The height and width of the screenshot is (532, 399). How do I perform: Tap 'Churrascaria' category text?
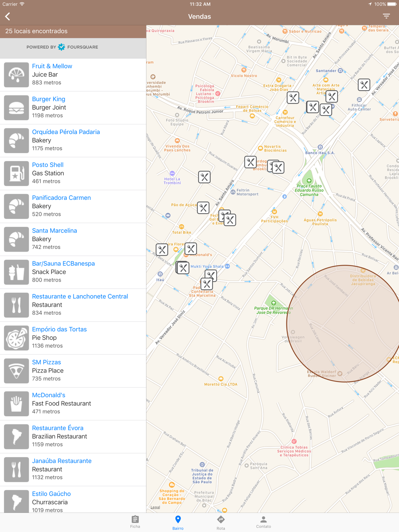[x=49, y=502]
